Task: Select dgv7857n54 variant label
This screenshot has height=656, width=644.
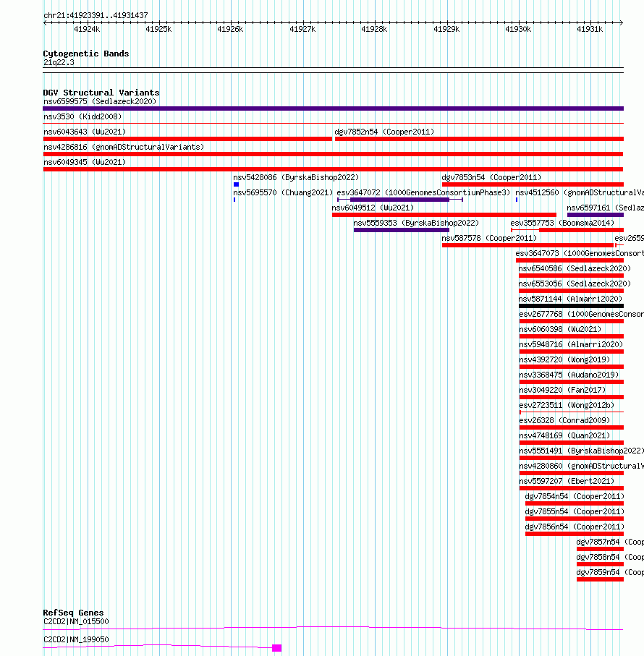Action: click(610, 542)
